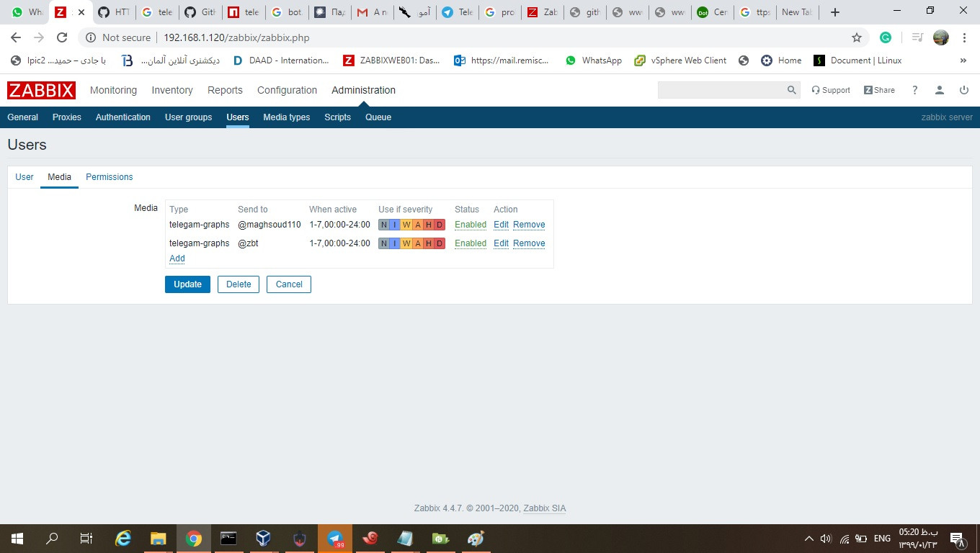Click the Zabbix logo
This screenshot has width=980, height=553.
[x=41, y=90]
